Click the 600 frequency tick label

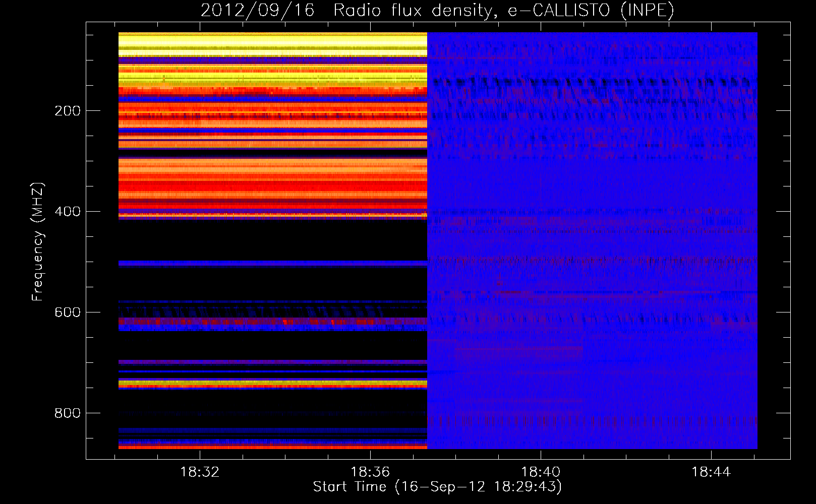(x=68, y=312)
